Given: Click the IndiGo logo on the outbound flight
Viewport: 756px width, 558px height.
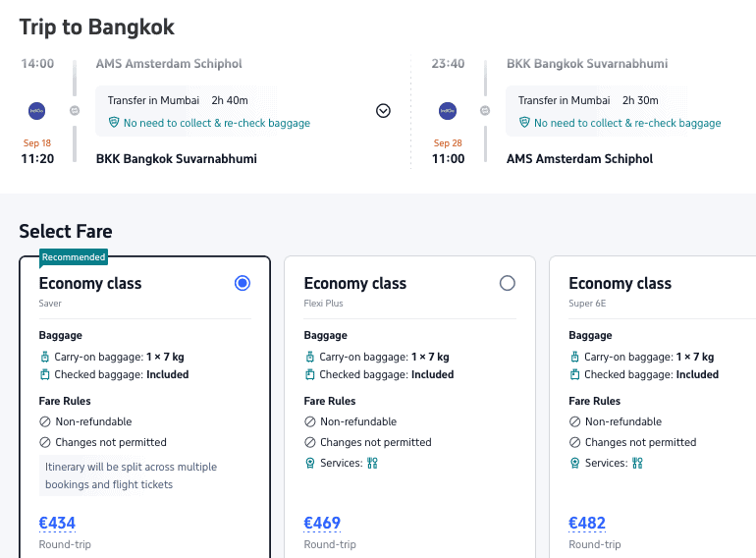Looking at the screenshot, I should [x=37, y=111].
